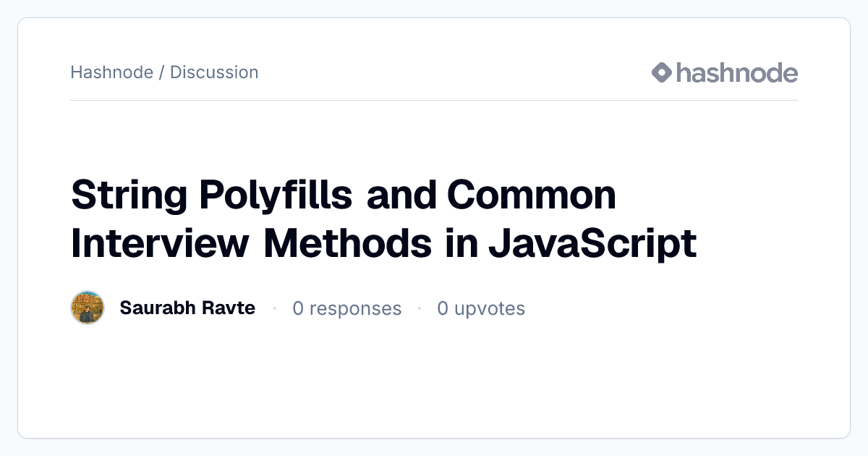Screen dimensions: 868x456
Task: Click the title line 'Interview Methods in JavaScript'
Action: [383, 244]
